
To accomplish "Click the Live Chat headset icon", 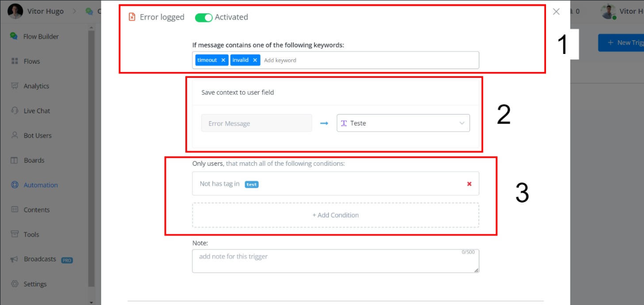I will click(14, 111).
